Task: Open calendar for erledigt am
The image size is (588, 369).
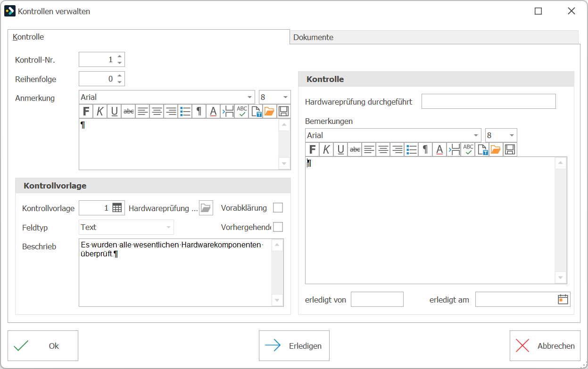Action: (x=563, y=299)
